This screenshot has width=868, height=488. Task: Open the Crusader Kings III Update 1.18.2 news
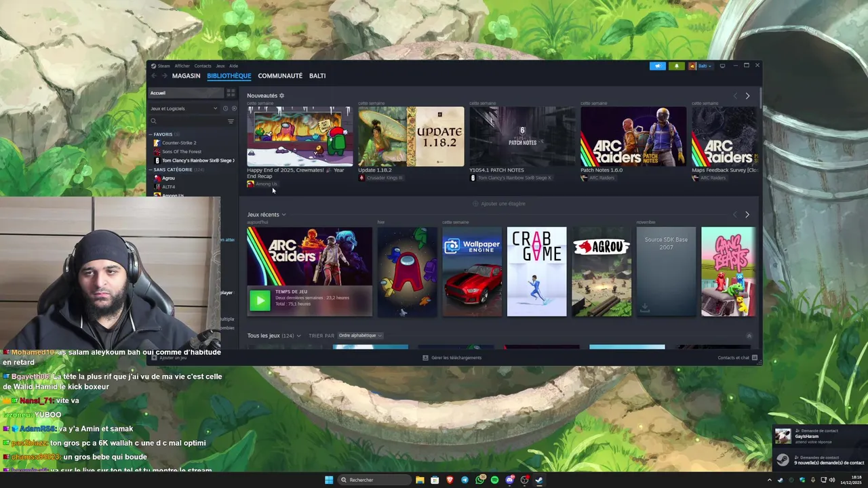click(x=411, y=136)
